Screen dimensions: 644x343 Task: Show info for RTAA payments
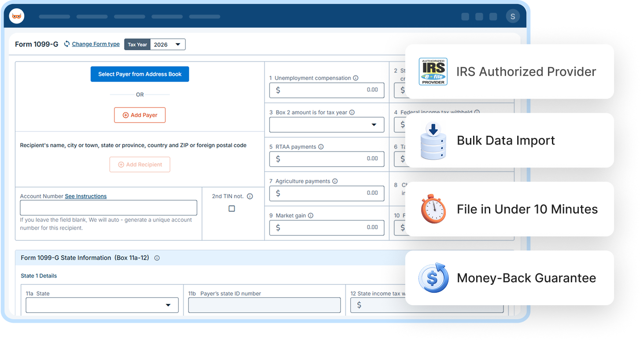(321, 147)
